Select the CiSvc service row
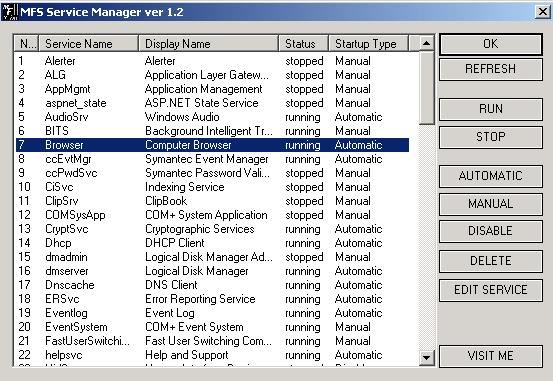Viewport: 553px width, 381px height. click(212, 187)
